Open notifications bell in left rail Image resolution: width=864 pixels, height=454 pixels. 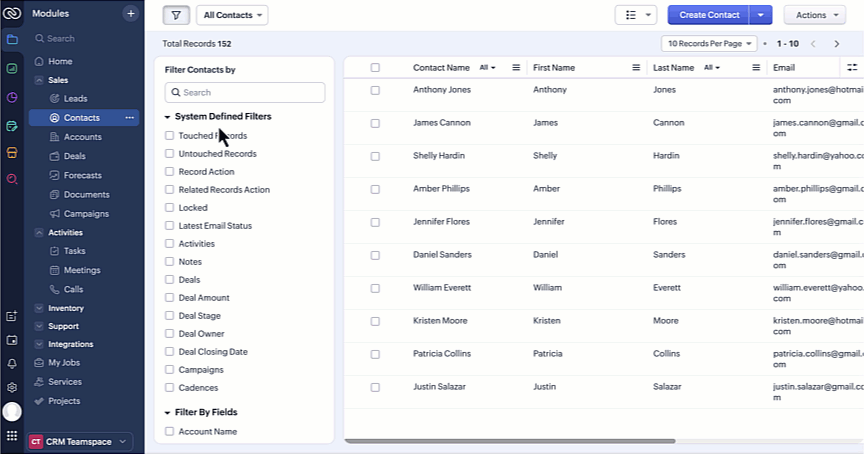(12, 364)
